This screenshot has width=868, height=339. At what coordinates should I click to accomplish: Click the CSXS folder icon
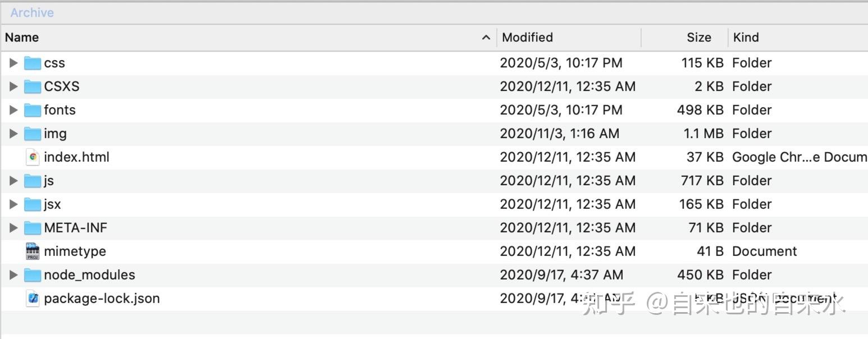click(33, 86)
